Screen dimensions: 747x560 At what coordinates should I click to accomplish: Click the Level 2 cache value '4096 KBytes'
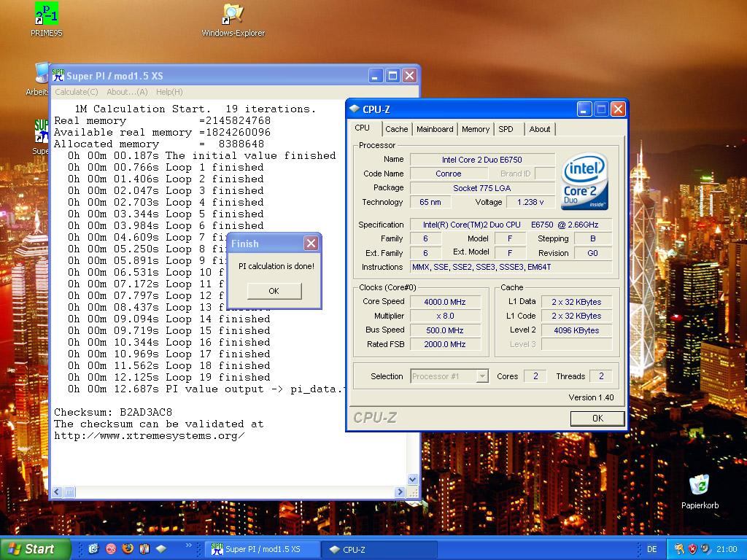[x=576, y=330]
